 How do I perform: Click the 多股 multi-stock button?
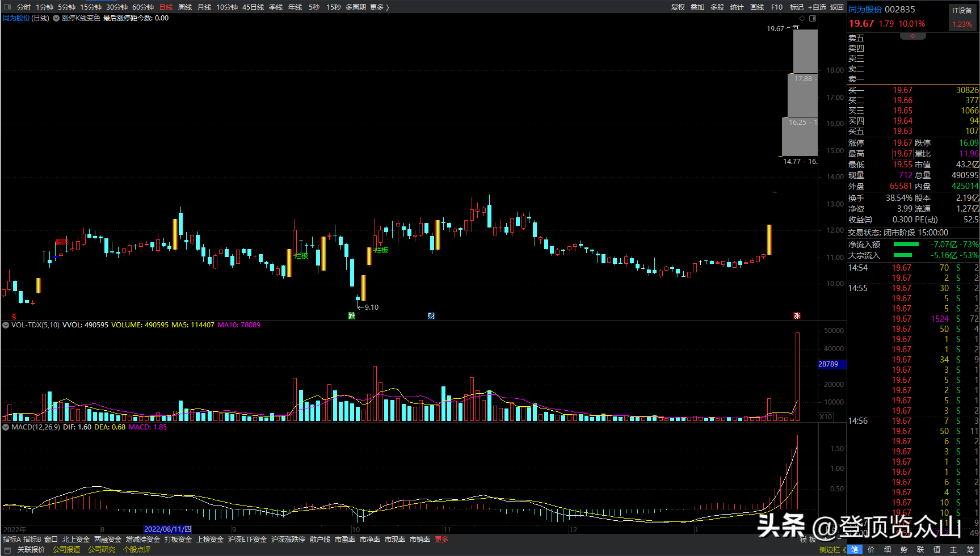tap(717, 7)
